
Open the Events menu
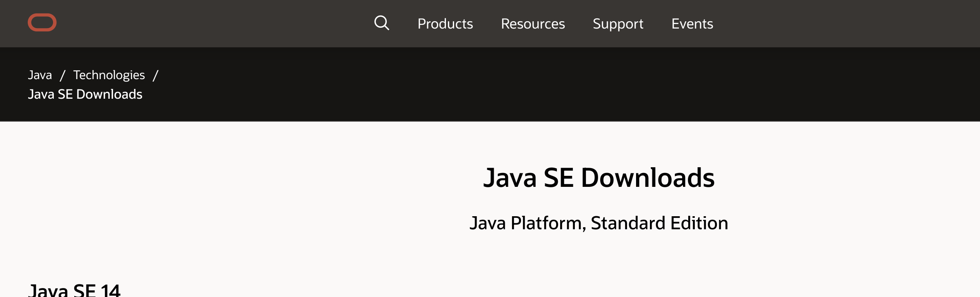pyautogui.click(x=692, y=24)
